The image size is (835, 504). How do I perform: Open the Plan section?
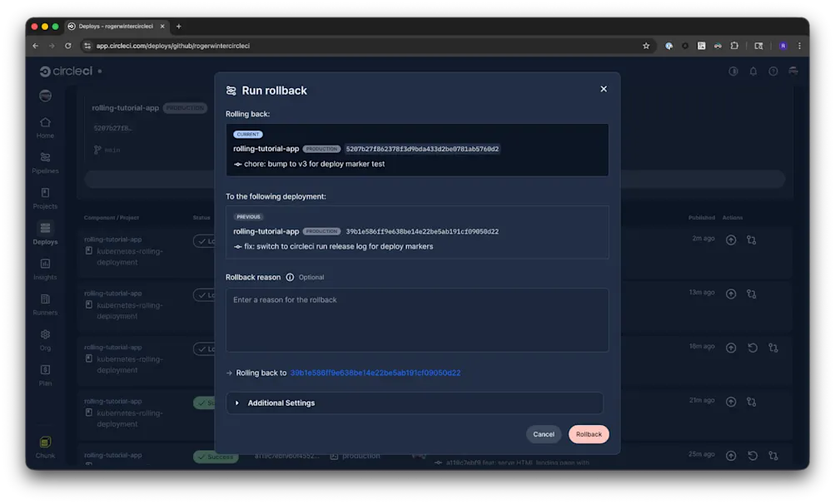(44, 376)
